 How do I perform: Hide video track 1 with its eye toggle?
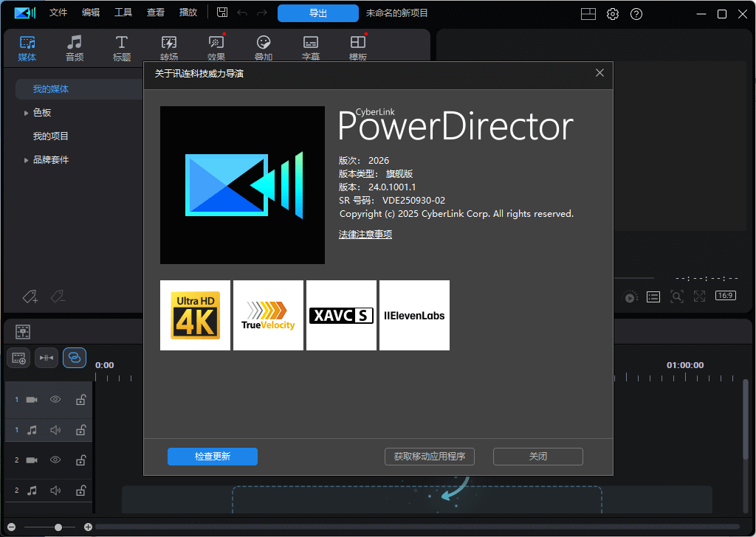click(x=55, y=399)
